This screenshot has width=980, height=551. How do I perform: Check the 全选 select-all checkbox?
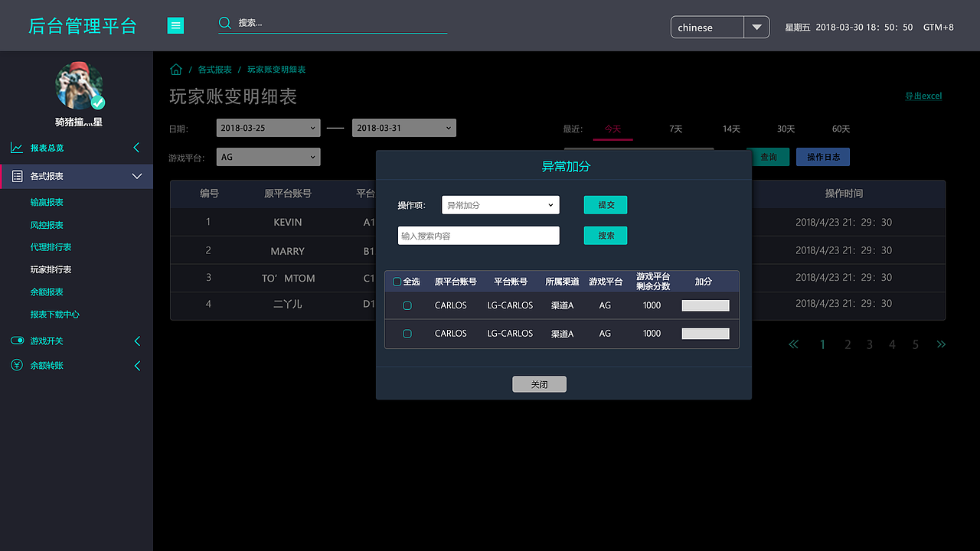tap(399, 281)
